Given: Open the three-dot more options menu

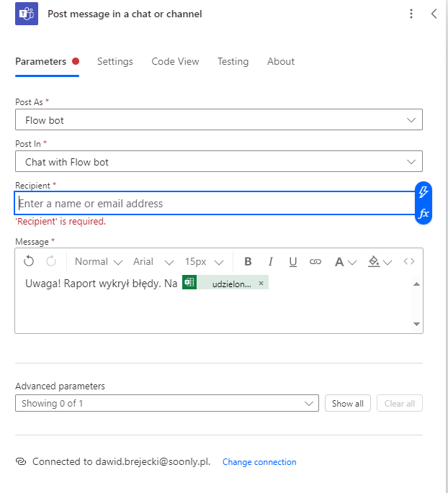Looking at the screenshot, I should pos(411,14).
